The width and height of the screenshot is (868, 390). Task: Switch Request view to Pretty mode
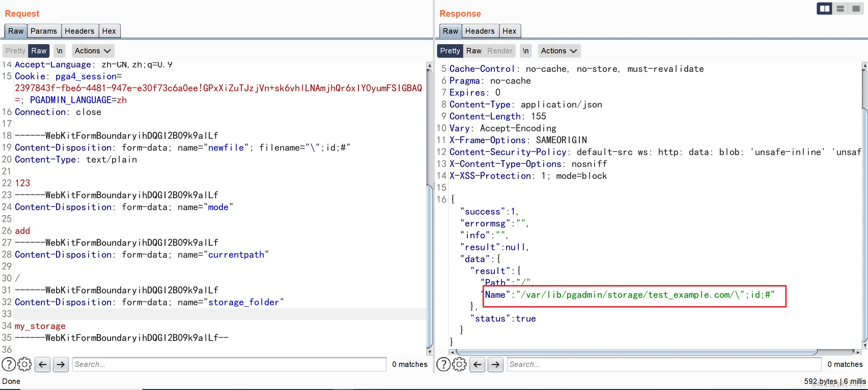pyautogui.click(x=15, y=51)
